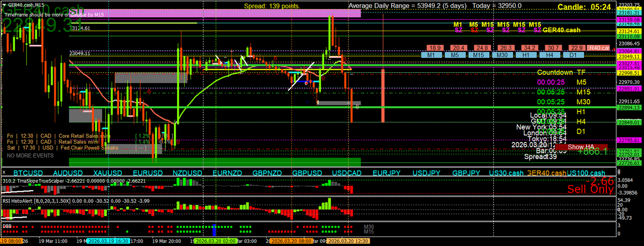Switch chart to M1 timeframe button
The width and height of the screenshot is (644, 246).
[x=431, y=55]
